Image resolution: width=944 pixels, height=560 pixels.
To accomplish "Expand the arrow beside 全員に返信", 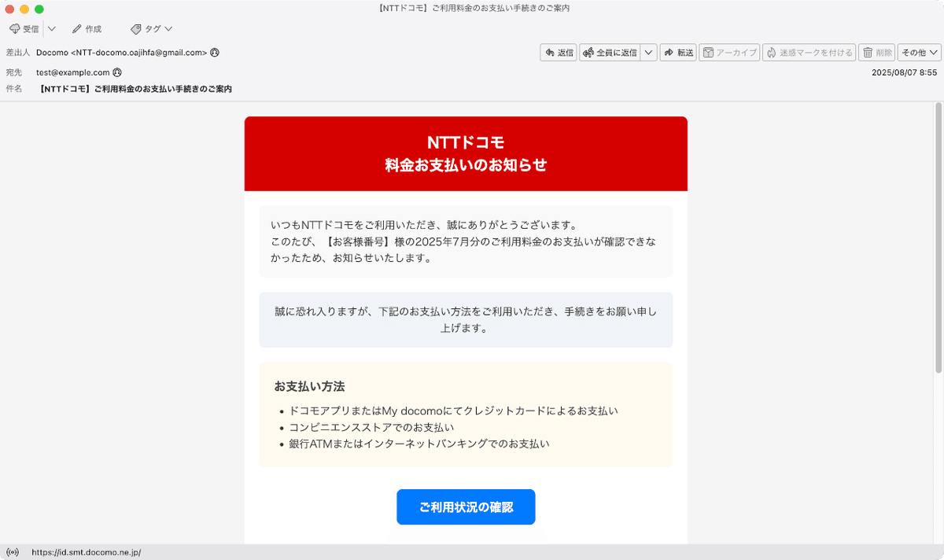I will [x=649, y=53].
